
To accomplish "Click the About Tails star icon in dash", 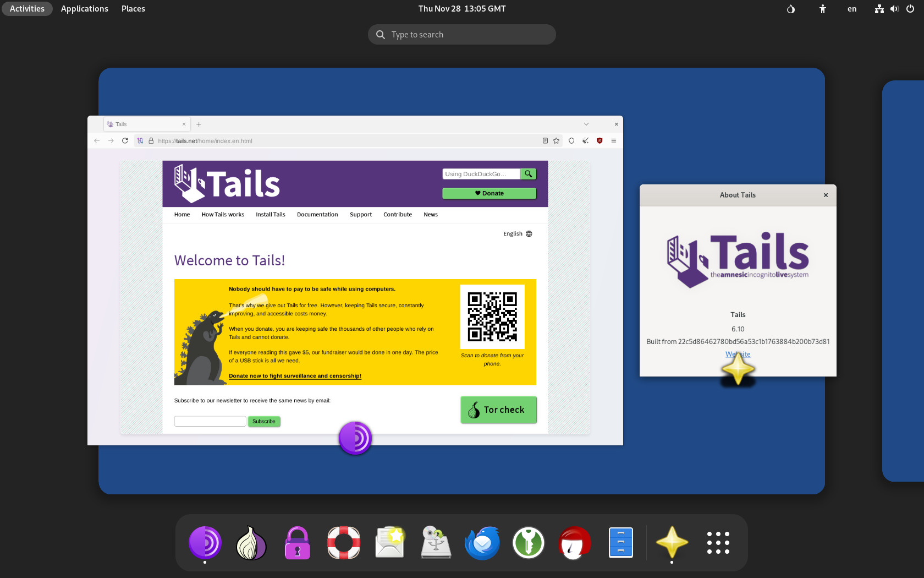I will pyautogui.click(x=672, y=543).
